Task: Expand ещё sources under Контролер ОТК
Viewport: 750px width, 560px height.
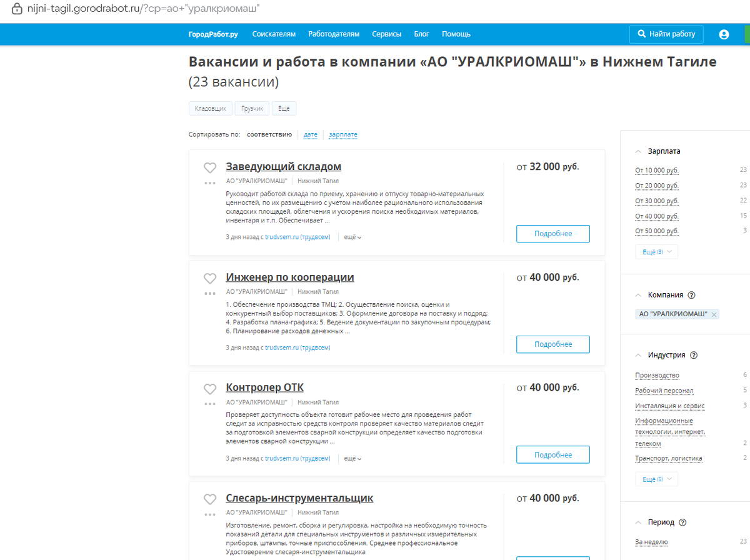Action: coord(352,458)
